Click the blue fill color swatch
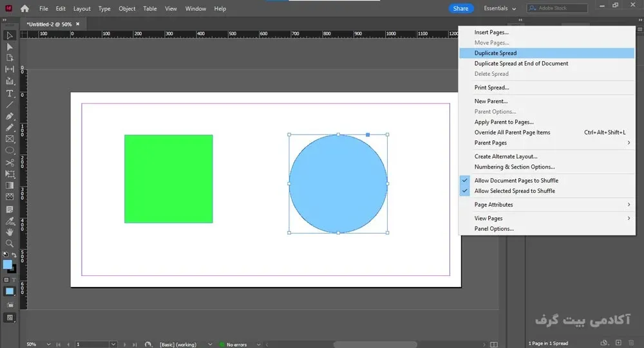 click(x=7, y=264)
